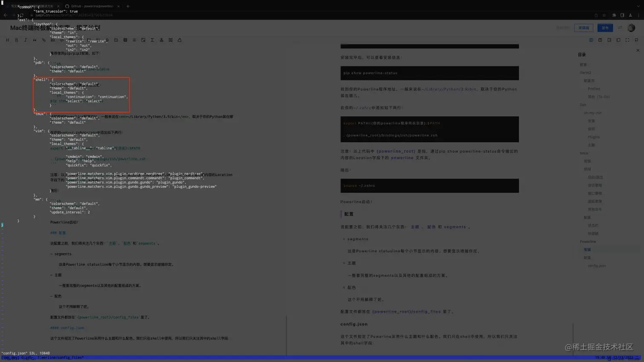The height and width of the screenshot is (362, 644).
Task: Click the triangle icon in editor toolbar
Action: pos(179,40)
